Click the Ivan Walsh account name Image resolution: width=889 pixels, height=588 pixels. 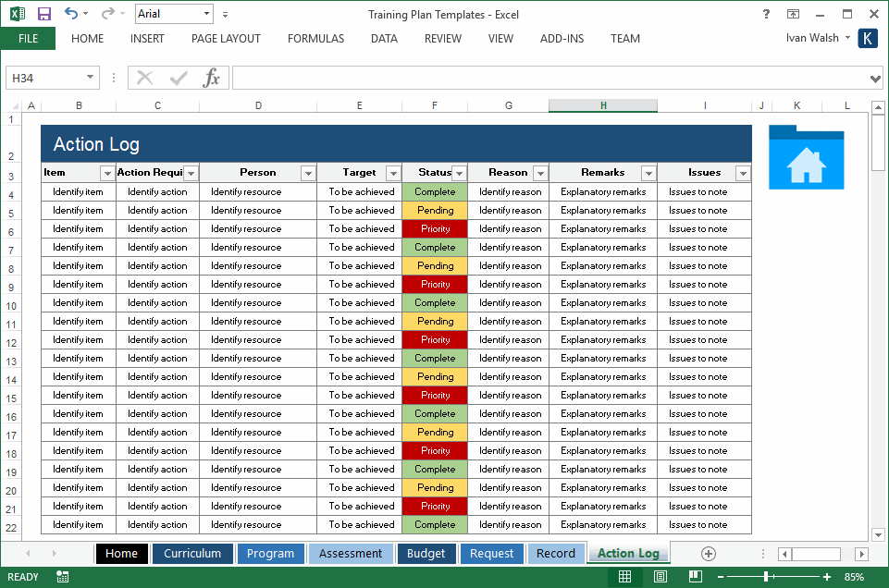click(812, 38)
